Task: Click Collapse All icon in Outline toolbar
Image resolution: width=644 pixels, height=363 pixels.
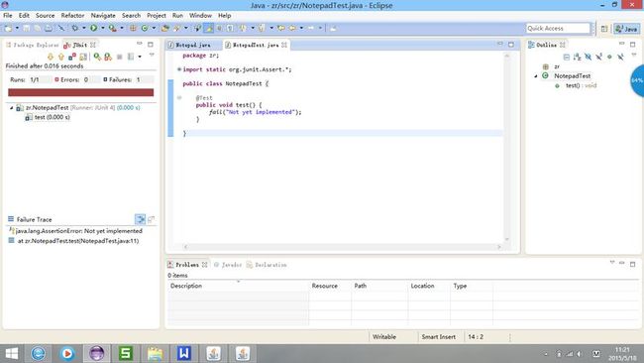Action: [567, 57]
